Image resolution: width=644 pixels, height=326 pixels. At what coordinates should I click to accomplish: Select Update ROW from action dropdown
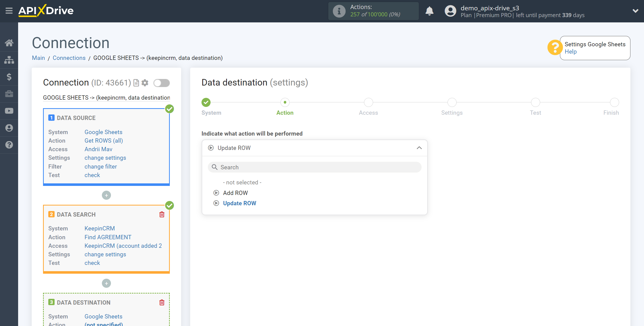point(240,203)
